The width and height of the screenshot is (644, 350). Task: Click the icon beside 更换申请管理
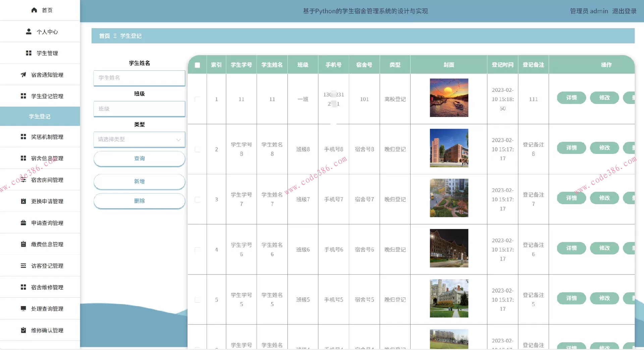tap(23, 201)
